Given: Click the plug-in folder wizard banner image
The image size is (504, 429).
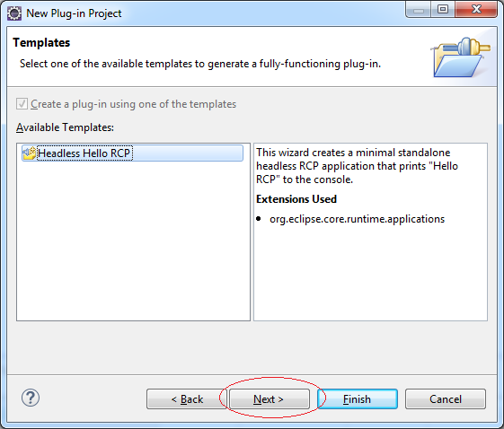Looking at the screenshot, I should tap(461, 57).
